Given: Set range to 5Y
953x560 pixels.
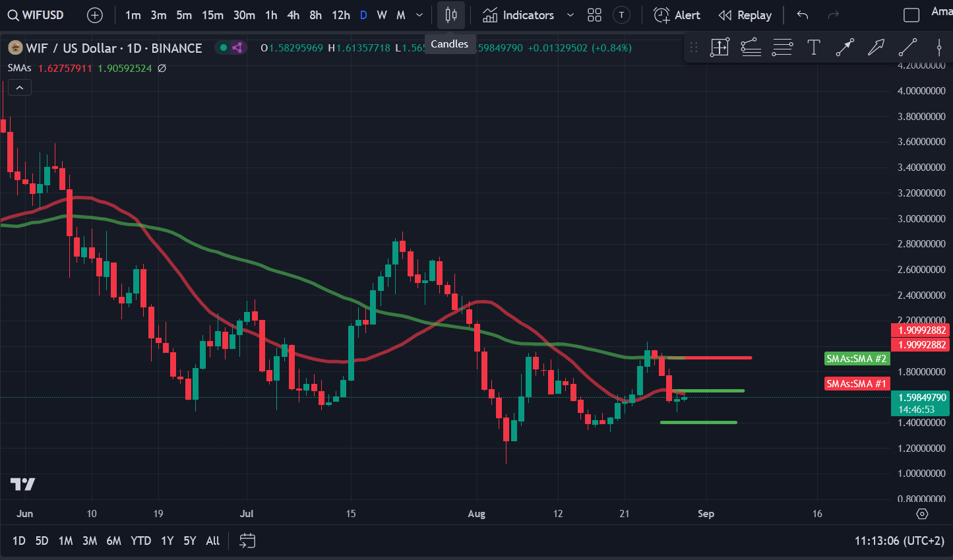Looking at the screenshot, I should pyautogui.click(x=190, y=541).
